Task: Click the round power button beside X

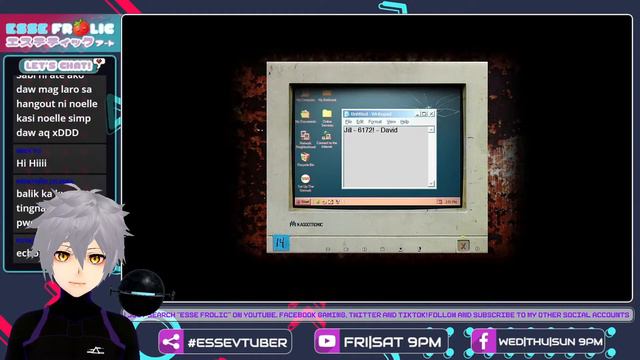Action: (x=477, y=248)
